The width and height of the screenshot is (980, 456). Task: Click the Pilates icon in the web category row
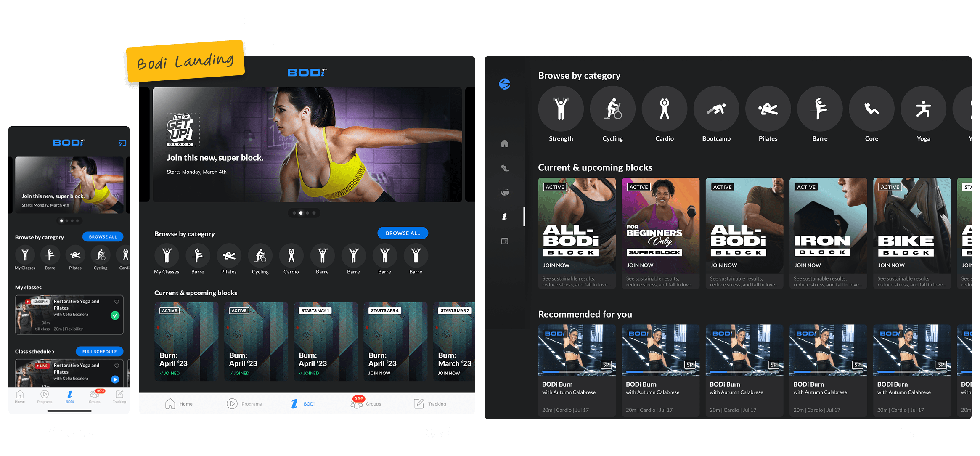[x=229, y=255]
